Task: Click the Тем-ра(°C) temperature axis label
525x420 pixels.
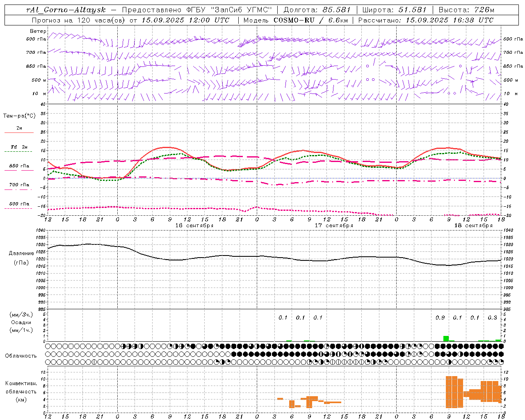Action: (19, 116)
